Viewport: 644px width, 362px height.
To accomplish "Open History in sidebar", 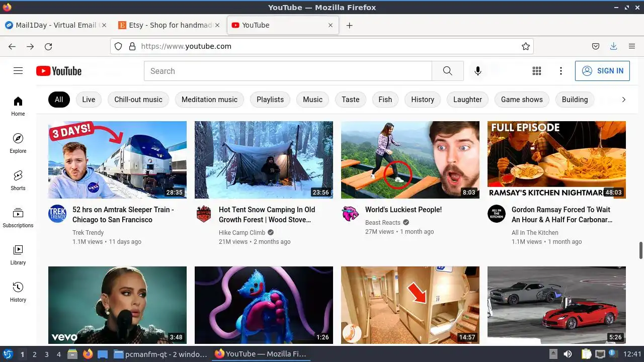I will 18,292.
